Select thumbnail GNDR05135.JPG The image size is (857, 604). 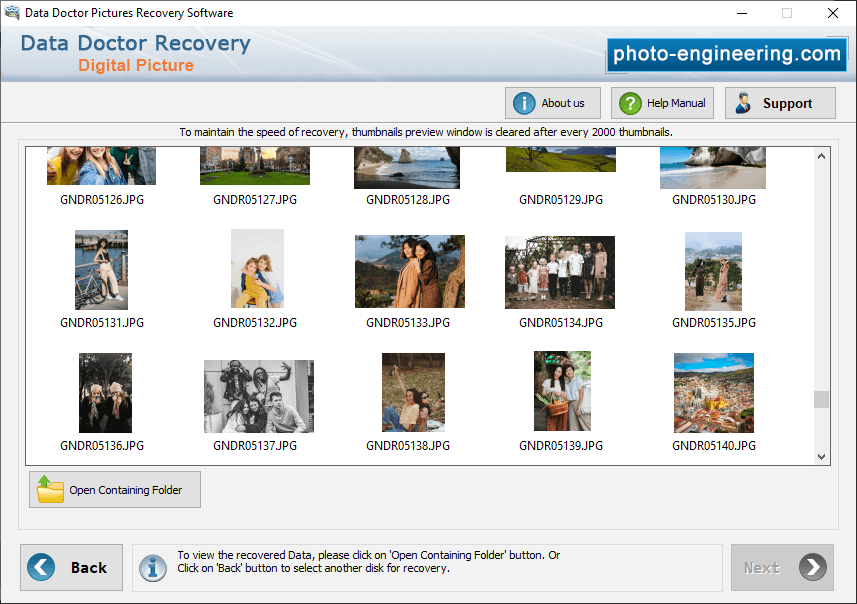tap(713, 271)
